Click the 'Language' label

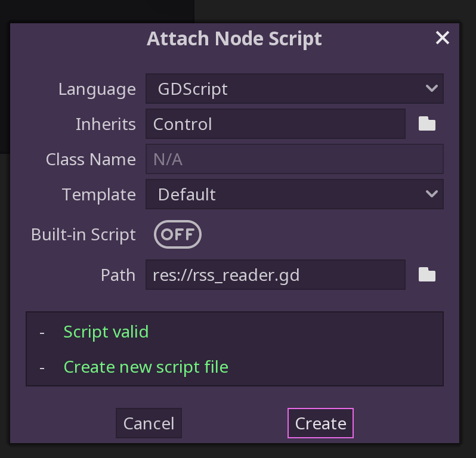coord(97,89)
